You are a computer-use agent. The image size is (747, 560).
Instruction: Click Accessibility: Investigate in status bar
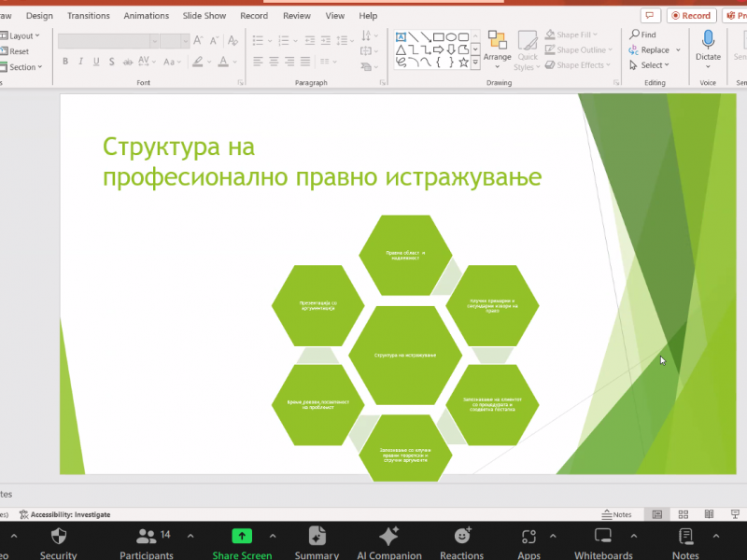(x=64, y=514)
